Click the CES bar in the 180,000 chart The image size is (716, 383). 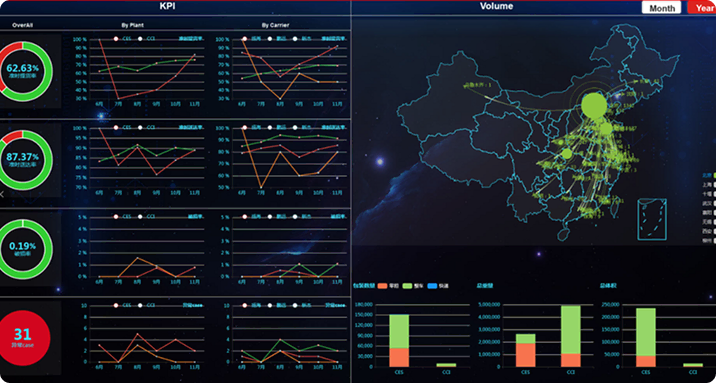399,341
